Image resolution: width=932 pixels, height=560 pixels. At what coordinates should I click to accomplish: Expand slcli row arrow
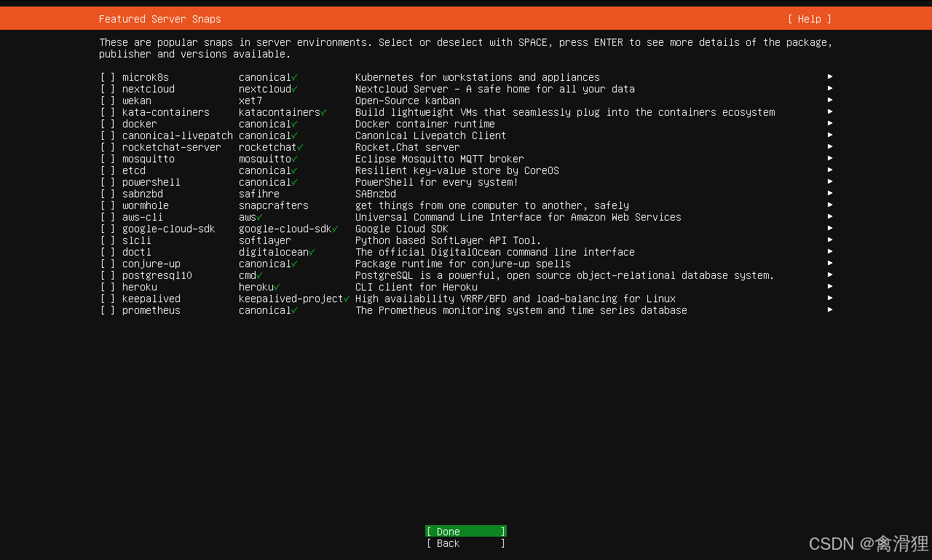[830, 240]
